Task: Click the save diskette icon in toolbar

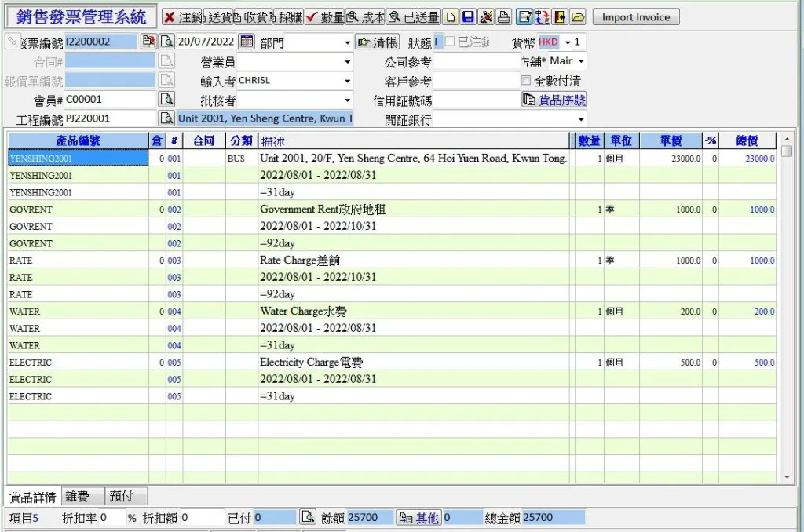Action: pyautogui.click(x=468, y=17)
